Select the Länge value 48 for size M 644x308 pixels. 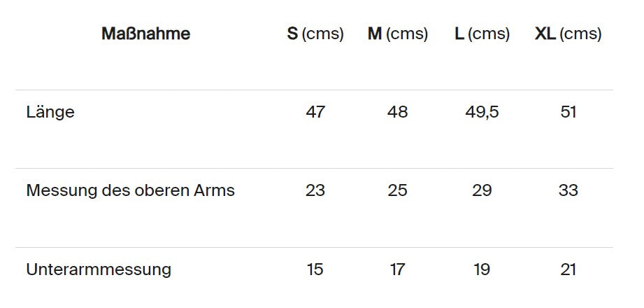(397, 112)
